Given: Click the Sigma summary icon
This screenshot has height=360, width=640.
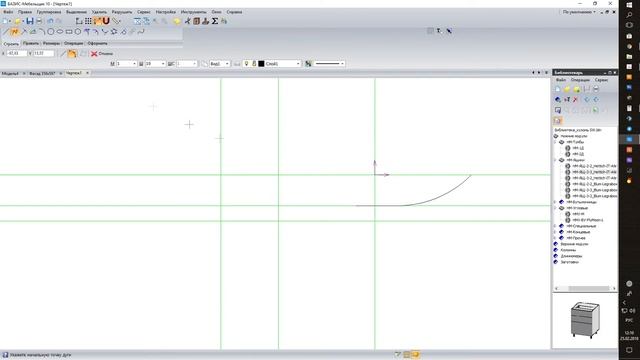Looking at the screenshot, I should coord(215,21).
